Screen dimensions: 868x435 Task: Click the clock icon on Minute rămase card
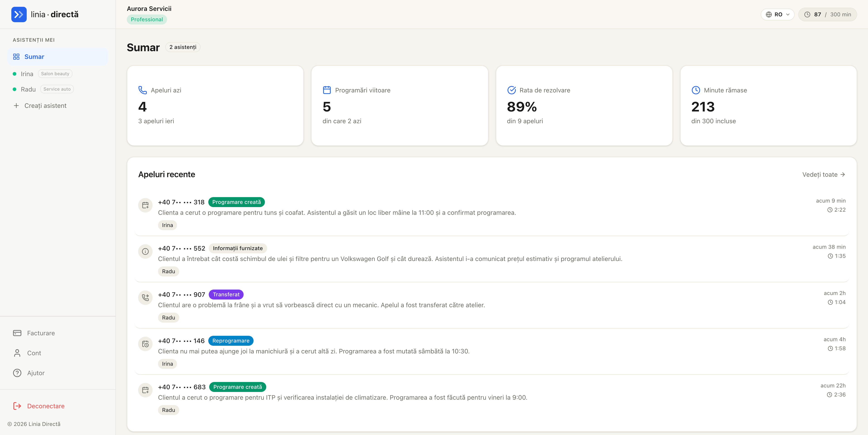click(696, 90)
